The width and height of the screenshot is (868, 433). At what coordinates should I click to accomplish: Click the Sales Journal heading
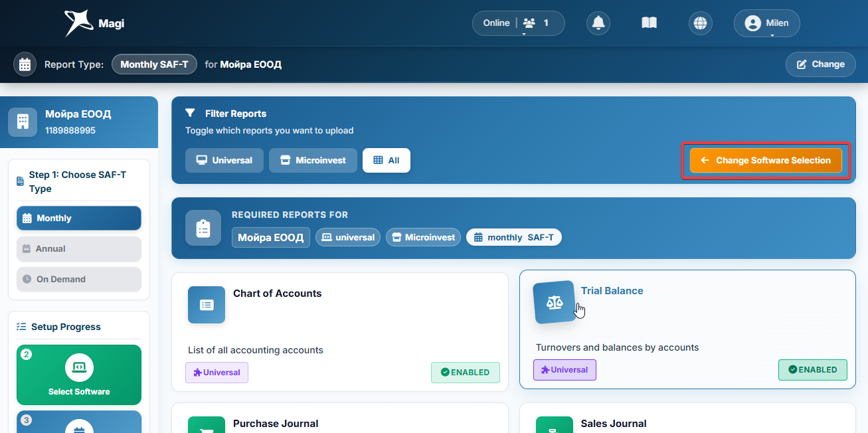pyautogui.click(x=614, y=424)
